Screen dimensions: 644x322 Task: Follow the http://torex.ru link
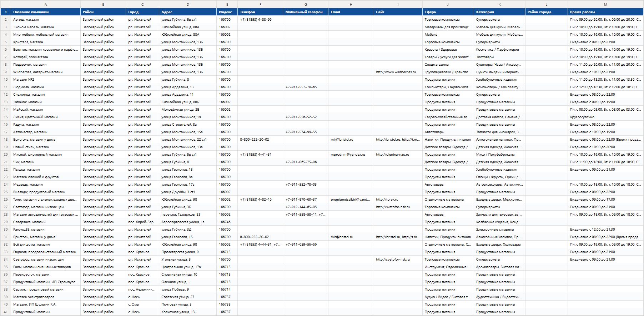[x=387, y=200]
